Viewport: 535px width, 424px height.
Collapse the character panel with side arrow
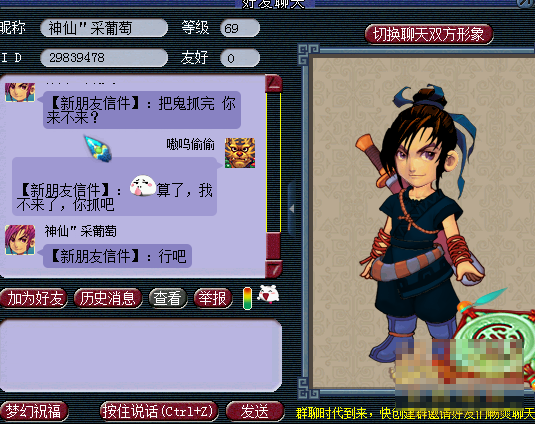click(x=292, y=208)
